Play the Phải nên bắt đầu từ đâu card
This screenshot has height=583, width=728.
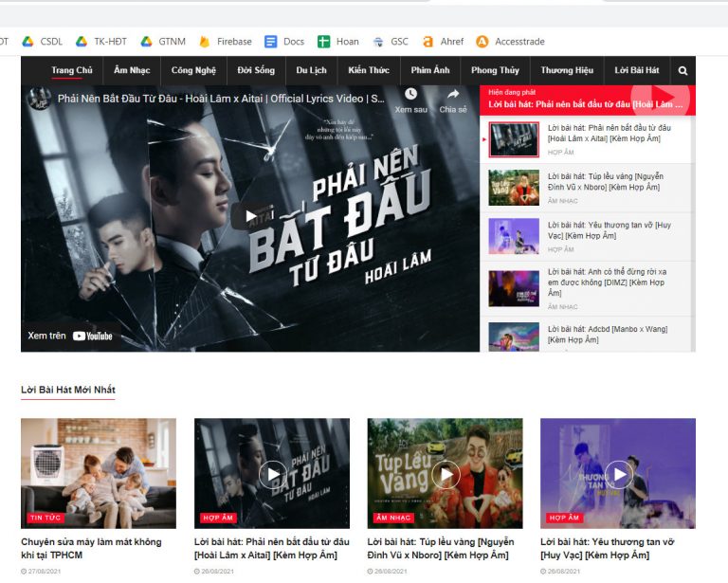[x=273, y=474]
